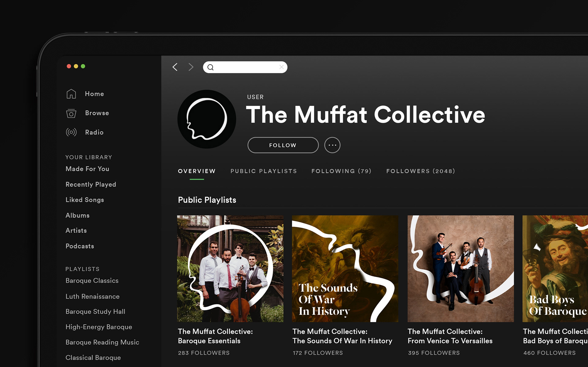Select the Baroque Classics playlist
Screen dimensions: 588x367
coord(92,281)
